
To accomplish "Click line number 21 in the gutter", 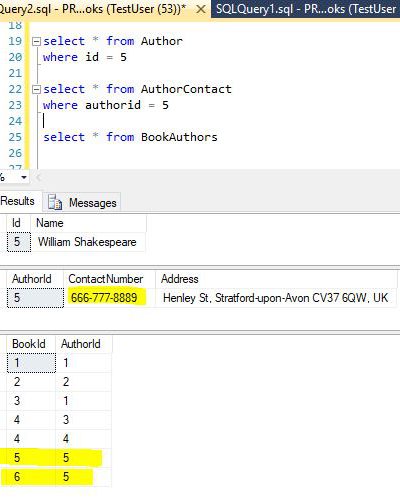I will (15, 73).
